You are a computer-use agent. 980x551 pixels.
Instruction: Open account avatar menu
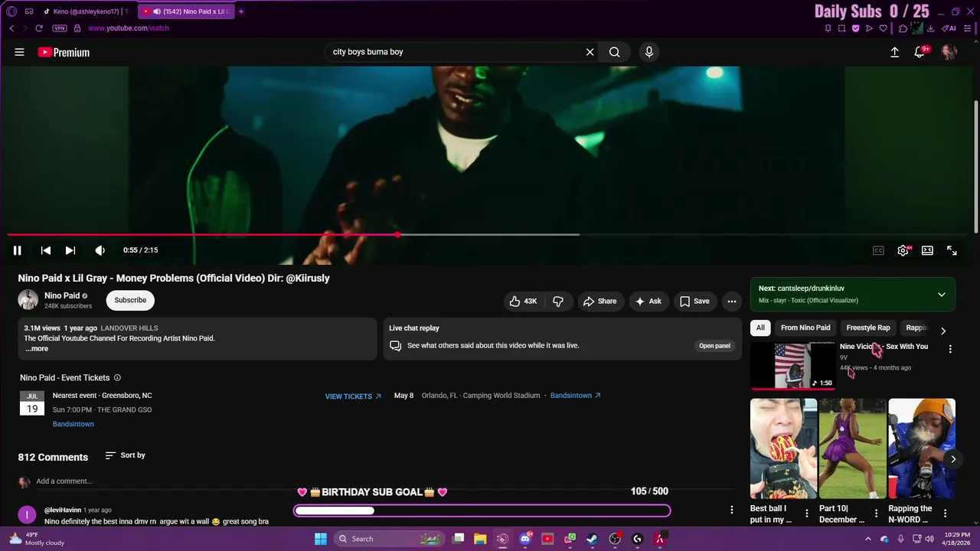click(x=949, y=52)
